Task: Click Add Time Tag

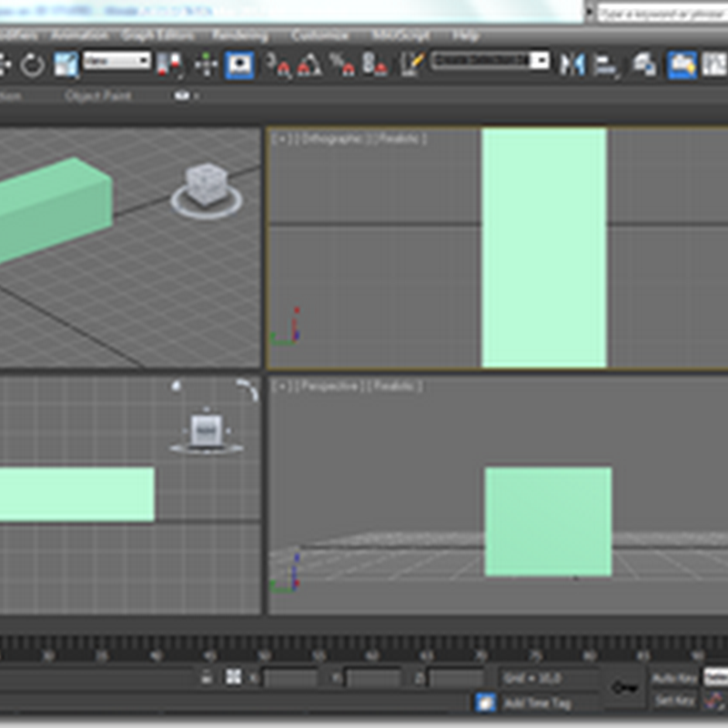Action: 537,703
